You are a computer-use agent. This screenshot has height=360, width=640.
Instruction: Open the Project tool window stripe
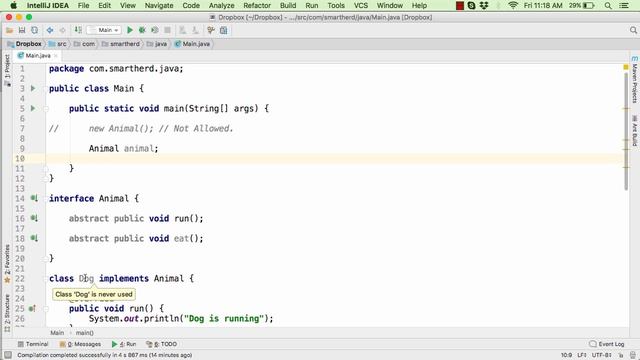7,70
